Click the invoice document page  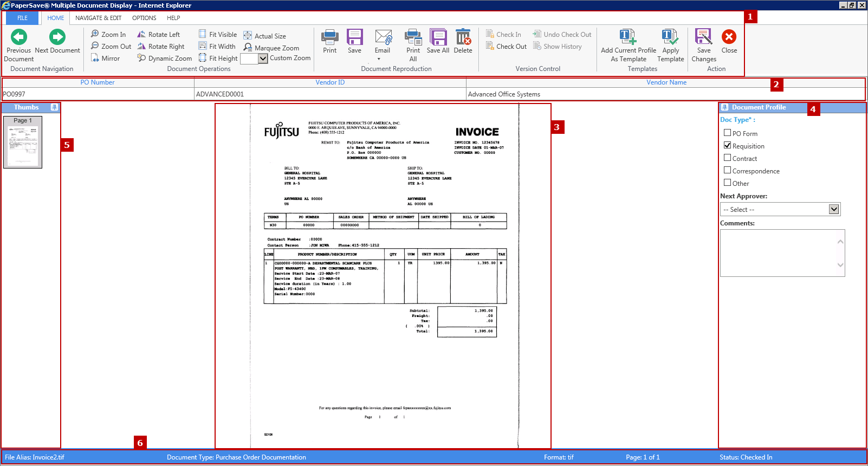coord(384,276)
